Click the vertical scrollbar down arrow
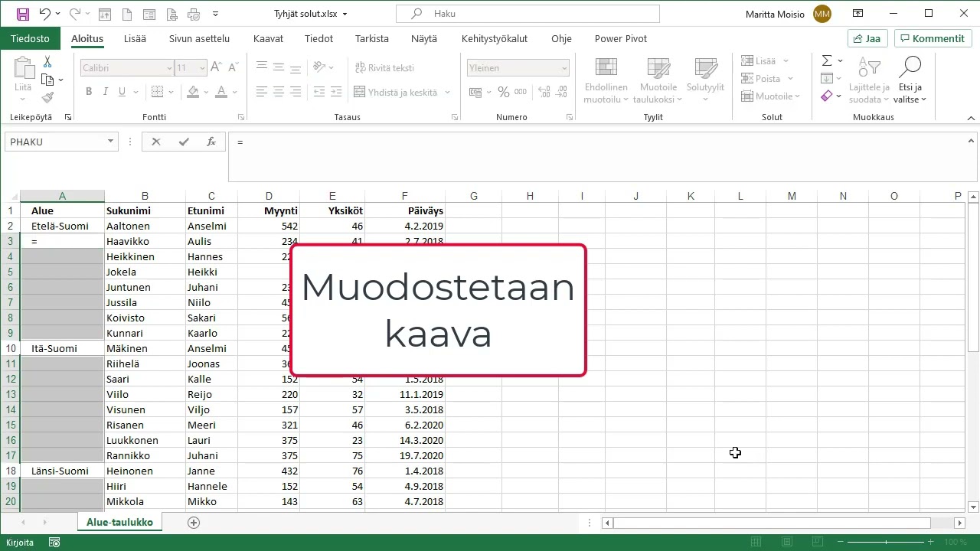This screenshot has height=551, width=980. [x=973, y=506]
